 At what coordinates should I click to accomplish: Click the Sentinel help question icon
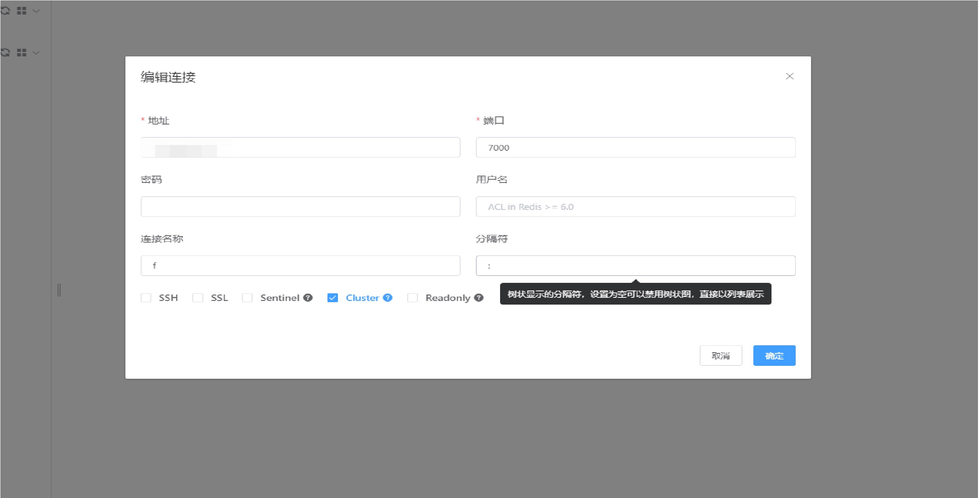tap(308, 298)
